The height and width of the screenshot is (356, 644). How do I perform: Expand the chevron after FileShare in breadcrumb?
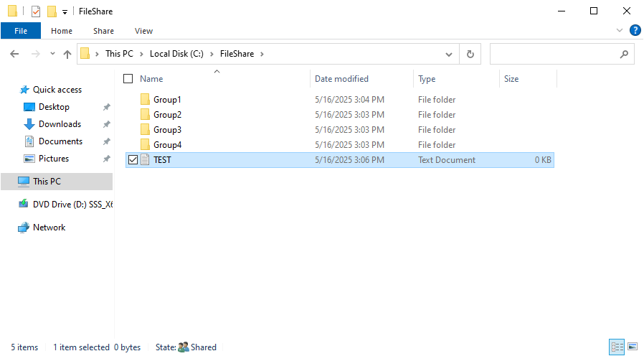coord(262,54)
